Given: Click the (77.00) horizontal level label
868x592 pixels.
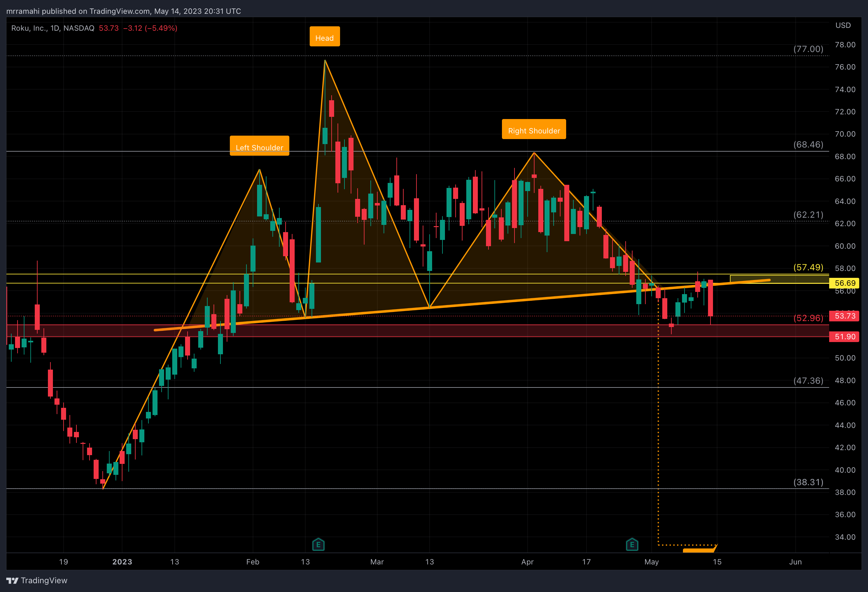Looking at the screenshot, I should pyautogui.click(x=808, y=49).
